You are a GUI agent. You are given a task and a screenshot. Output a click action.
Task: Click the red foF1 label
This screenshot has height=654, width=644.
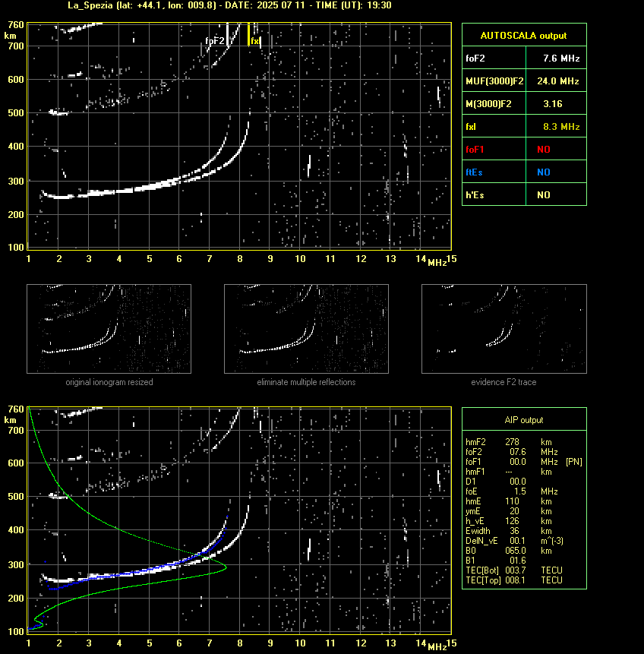[475, 150]
